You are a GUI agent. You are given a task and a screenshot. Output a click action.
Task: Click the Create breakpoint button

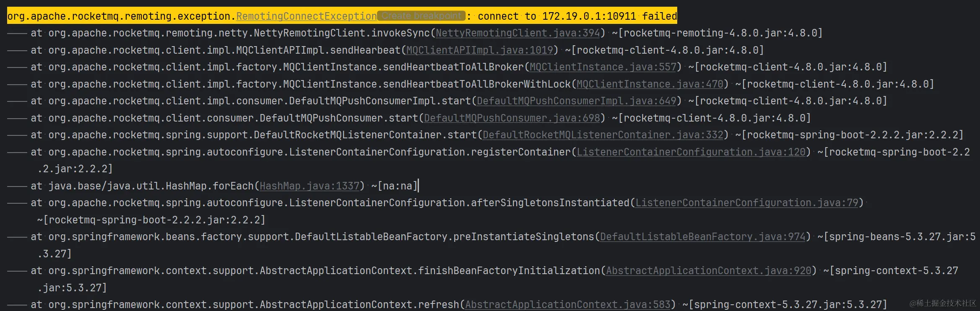tap(421, 16)
